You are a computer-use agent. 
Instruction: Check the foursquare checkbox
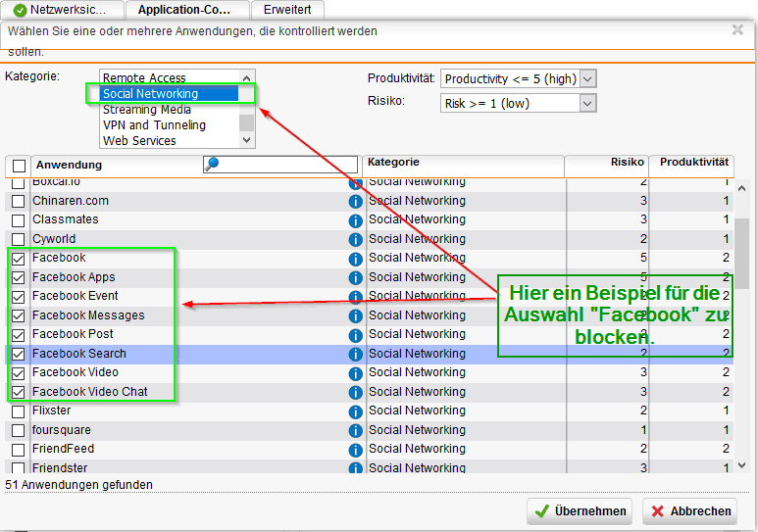pyautogui.click(x=18, y=430)
